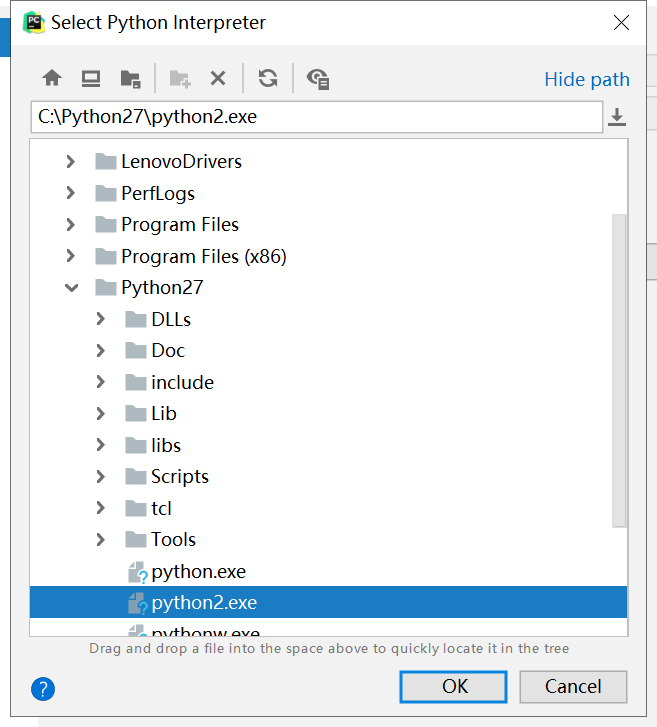Screen dimensions: 657x727
Task: Select the LenovoDrivers folder name
Action: pyautogui.click(x=181, y=162)
